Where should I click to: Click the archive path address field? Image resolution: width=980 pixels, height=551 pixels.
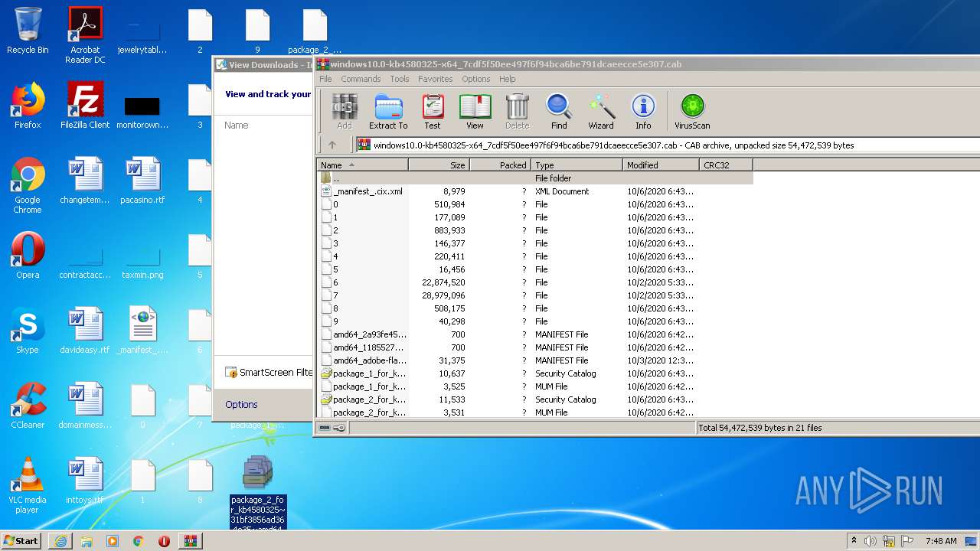click(668, 145)
